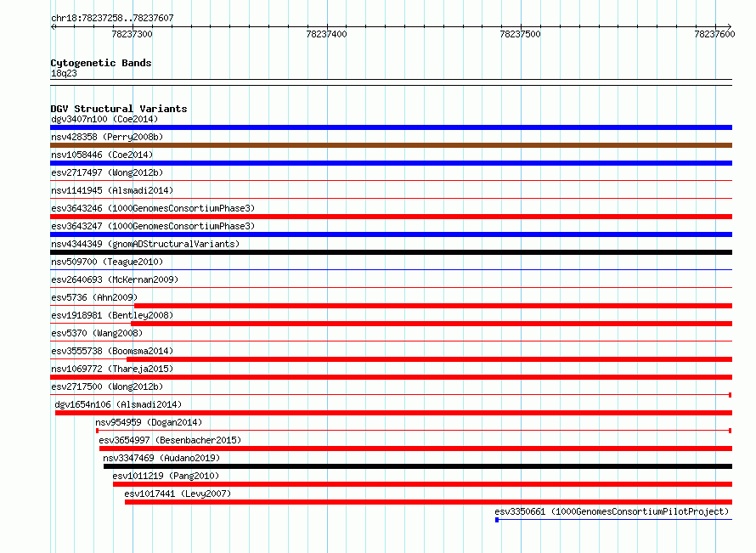Click the 18q23 band label

pyautogui.click(x=64, y=73)
